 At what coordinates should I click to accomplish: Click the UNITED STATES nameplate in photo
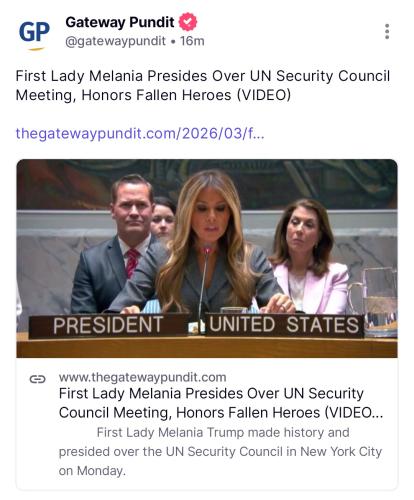284,325
